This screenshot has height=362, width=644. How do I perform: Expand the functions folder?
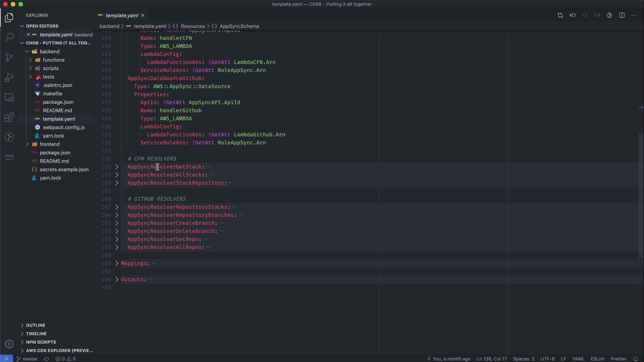click(x=53, y=60)
